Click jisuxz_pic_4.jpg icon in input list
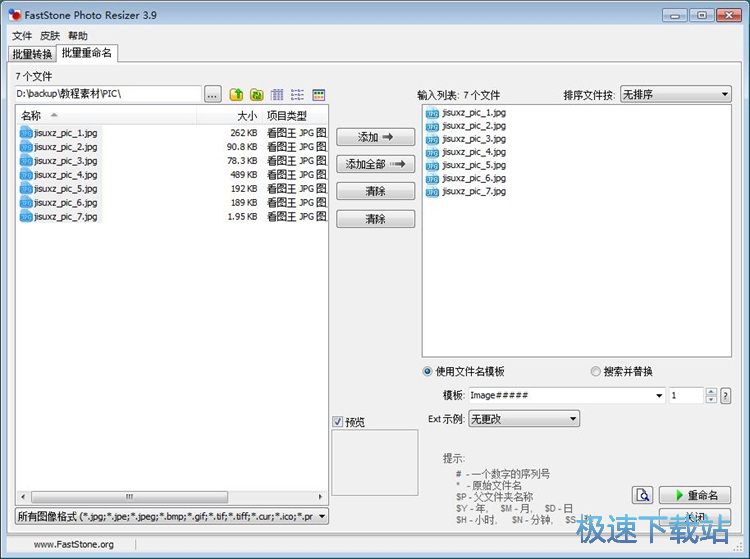Screen dimensions: 750x559 (432, 152)
